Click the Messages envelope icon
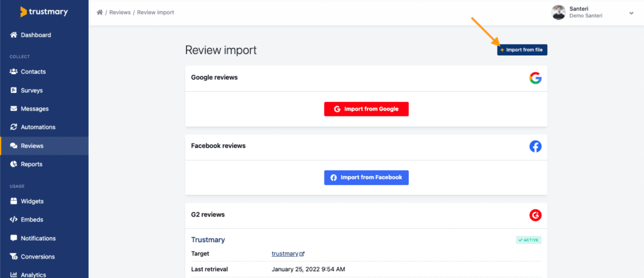Viewport: 644px width, 278px height. (14, 109)
